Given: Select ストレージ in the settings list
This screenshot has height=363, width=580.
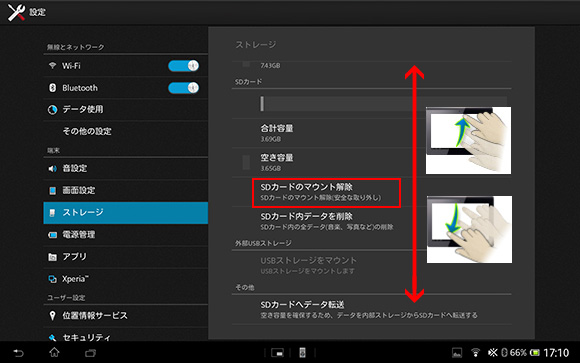Looking at the screenshot, I should pyautogui.click(x=125, y=213).
